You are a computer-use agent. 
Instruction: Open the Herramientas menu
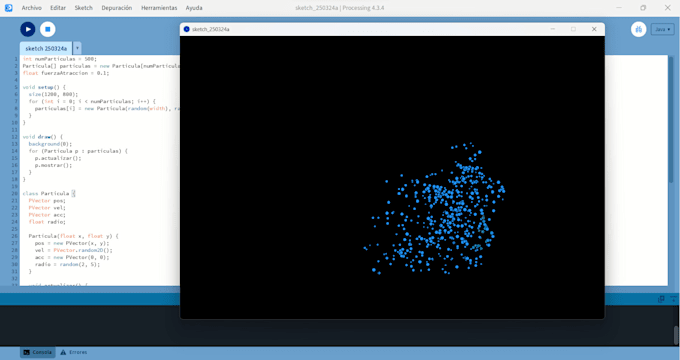[x=159, y=8]
